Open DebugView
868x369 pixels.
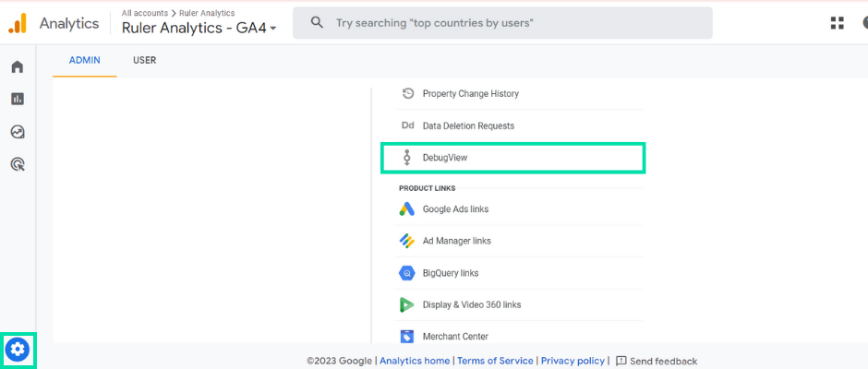(513, 158)
